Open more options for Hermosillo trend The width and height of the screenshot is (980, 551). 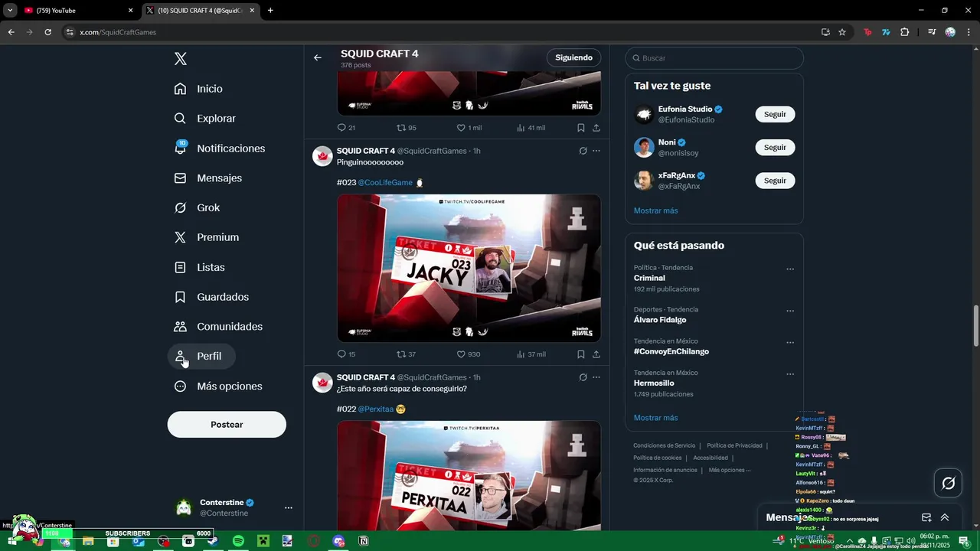tap(790, 374)
